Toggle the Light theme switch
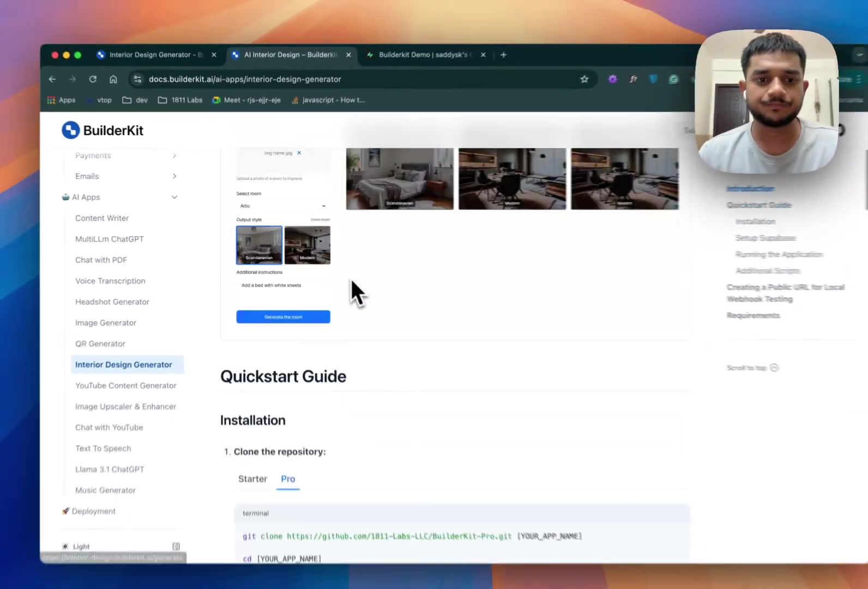Screen dimensions: 868x589 (x=76, y=546)
